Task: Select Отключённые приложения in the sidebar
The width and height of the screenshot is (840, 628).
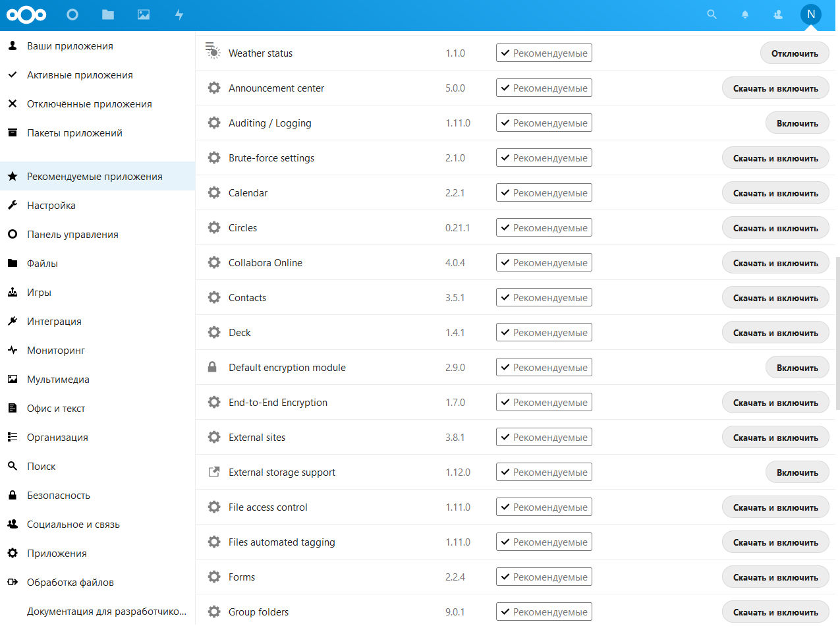Action: tap(98, 104)
